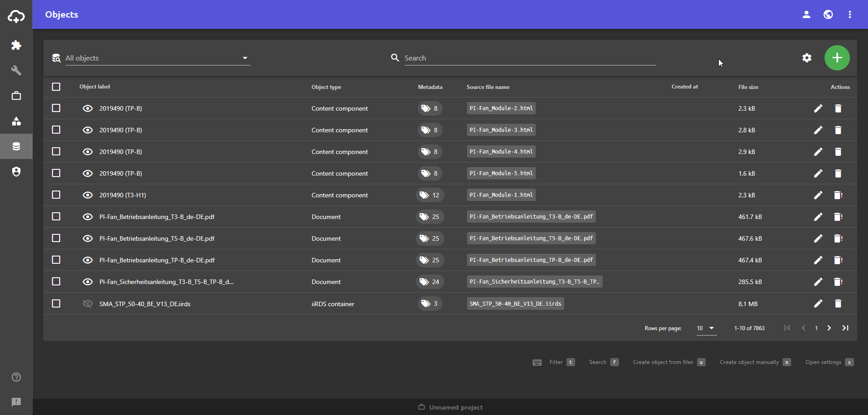The height and width of the screenshot is (415, 868).
Task: Delete PI-Fan_Betriebsanleitung_T5-B_de-DE.pdf object
Action: pos(838,238)
